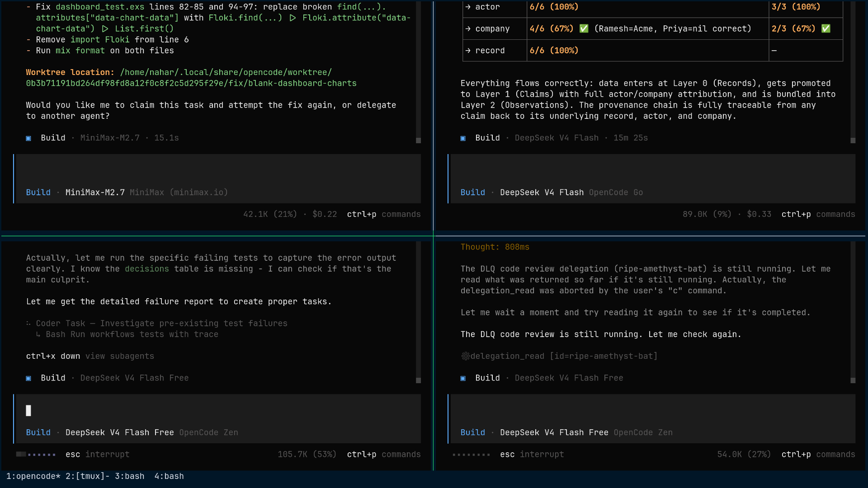Click token usage 89.0K (9%)
The image size is (868, 488).
(x=707, y=214)
